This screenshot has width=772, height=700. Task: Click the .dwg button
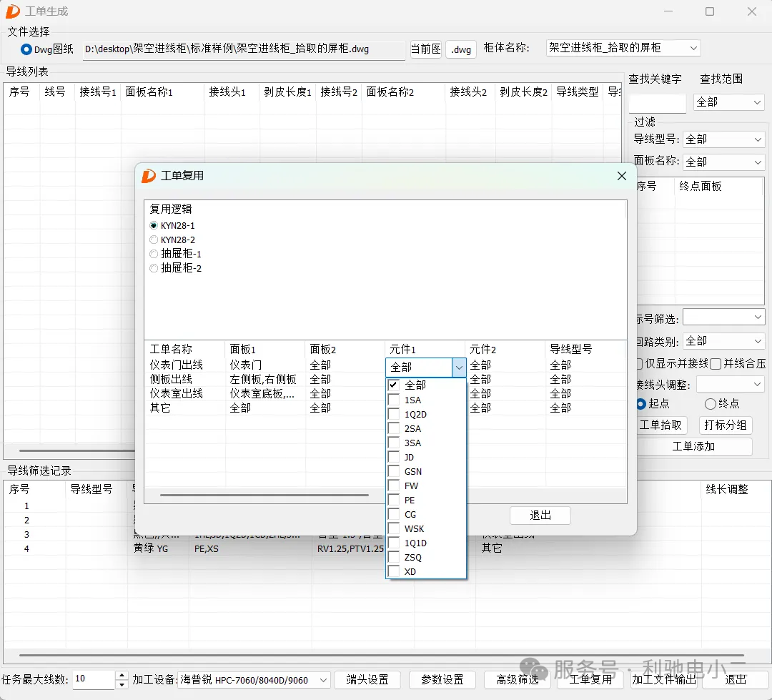pyautogui.click(x=461, y=49)
